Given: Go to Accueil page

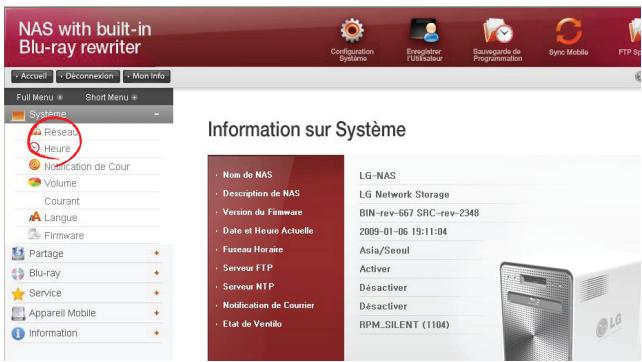Looking at the screenshot, I should (32, 76).
